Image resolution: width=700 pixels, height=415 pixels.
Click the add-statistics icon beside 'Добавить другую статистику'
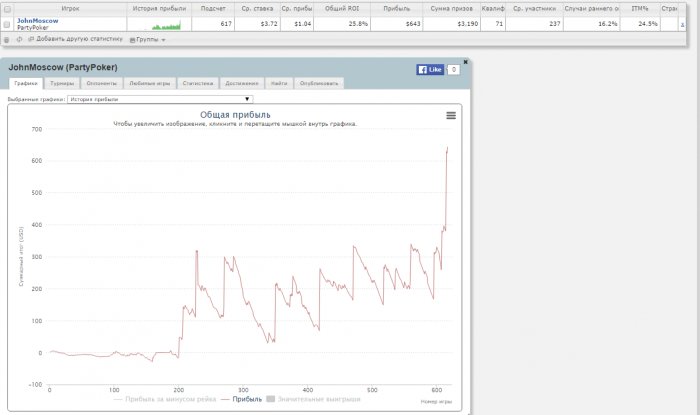click(x=18, y=40)
